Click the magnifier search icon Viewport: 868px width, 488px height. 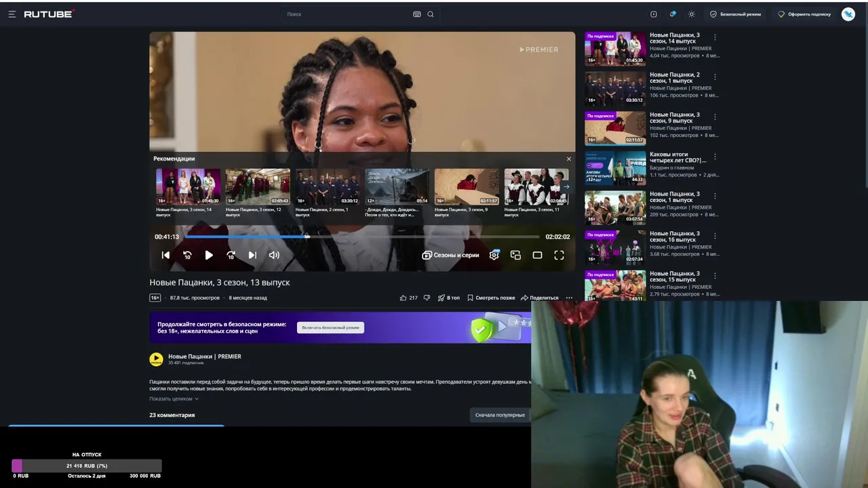[x=431, y=14]
